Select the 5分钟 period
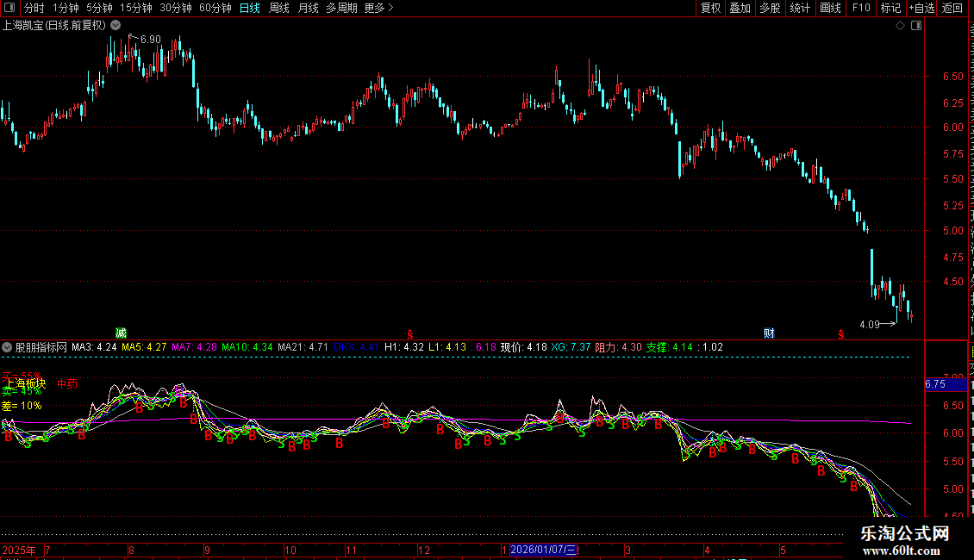 pos(99,8)
